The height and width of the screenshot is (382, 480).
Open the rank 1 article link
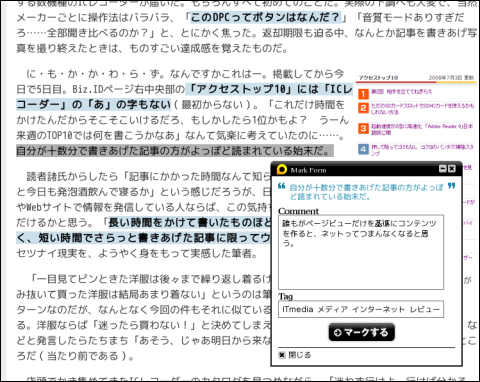pos(402,91)
